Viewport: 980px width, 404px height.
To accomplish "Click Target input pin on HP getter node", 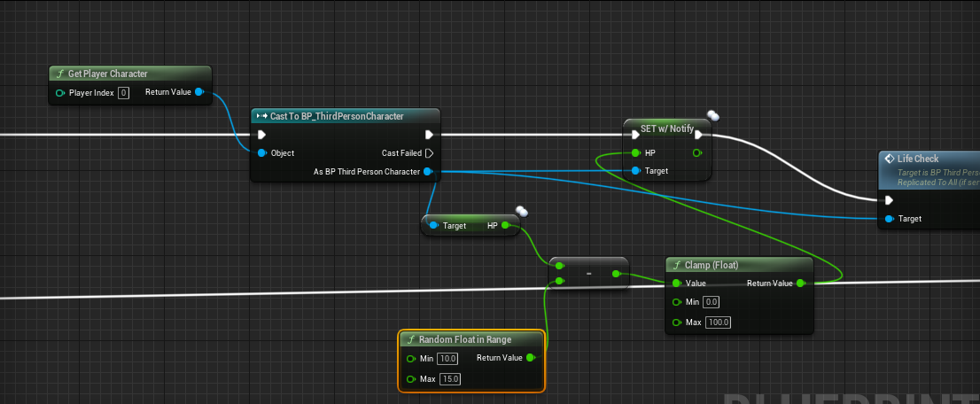I will 434,226.
